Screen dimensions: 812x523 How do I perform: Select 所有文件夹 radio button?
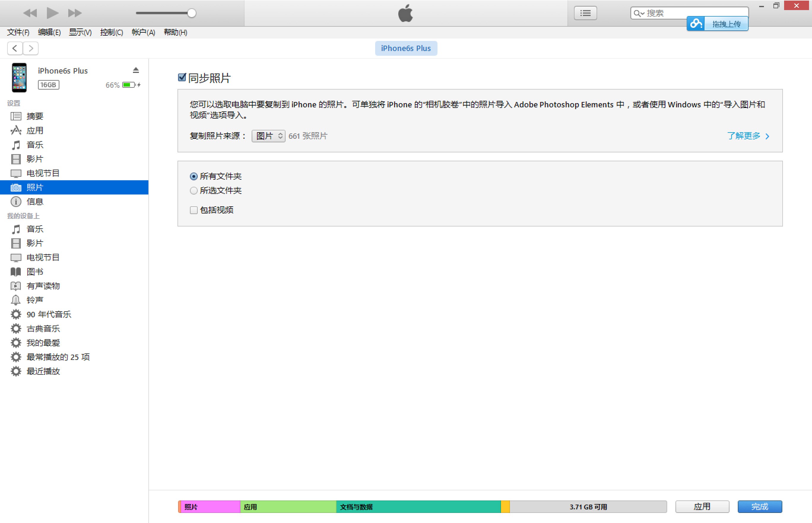pos(194,176)
